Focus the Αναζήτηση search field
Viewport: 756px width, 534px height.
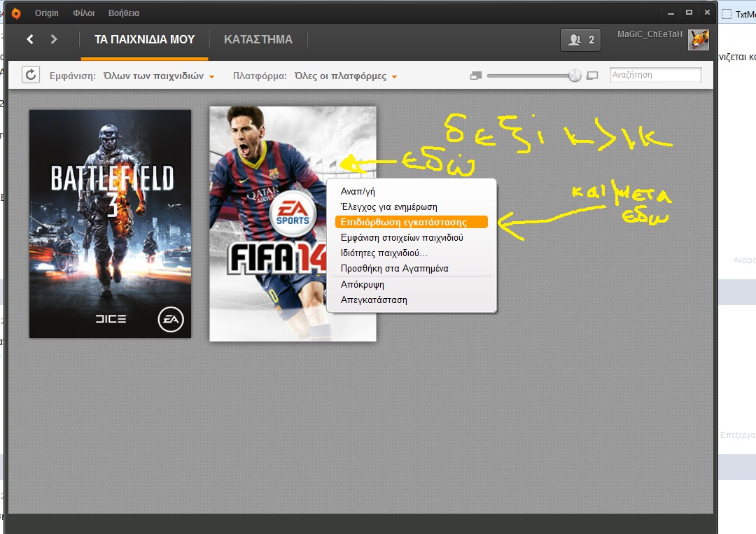point(655,75)
